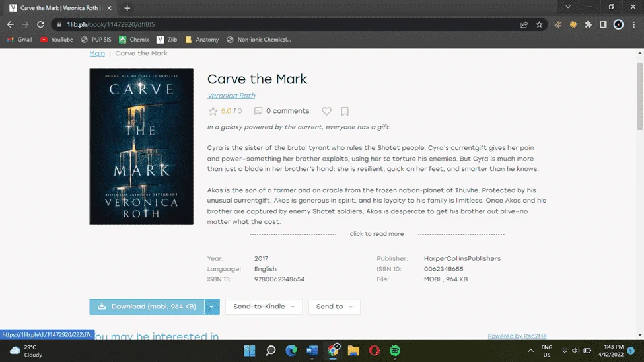Open author Veronica Roth link
The width and height of the screenshot is (644, 362).
[x=231, y=96]
